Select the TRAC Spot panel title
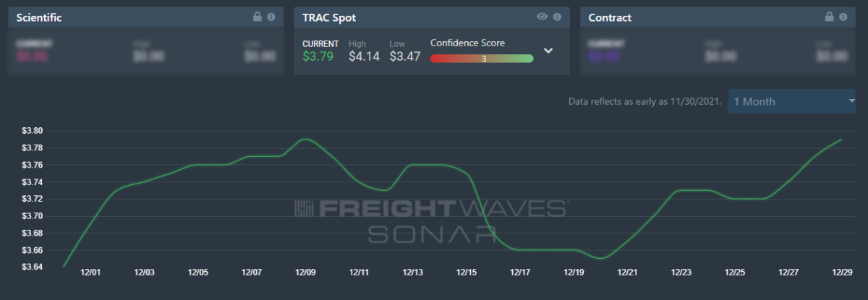This screenshot has height=300, width=868. [x=329, y=17]
